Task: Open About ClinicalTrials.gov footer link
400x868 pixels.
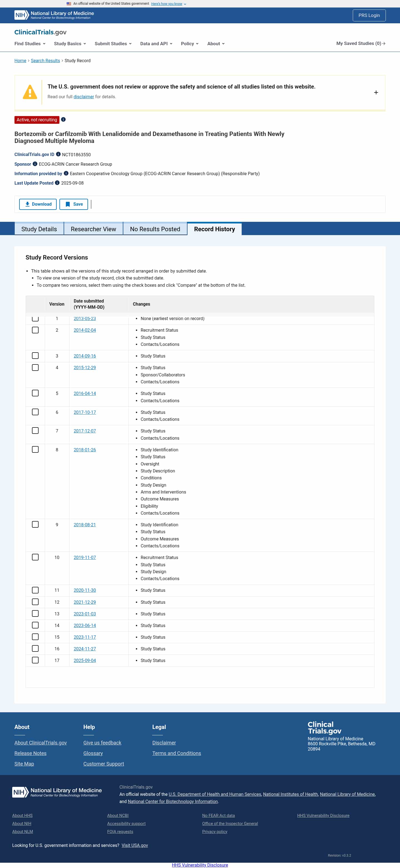Action: [41, 743]
